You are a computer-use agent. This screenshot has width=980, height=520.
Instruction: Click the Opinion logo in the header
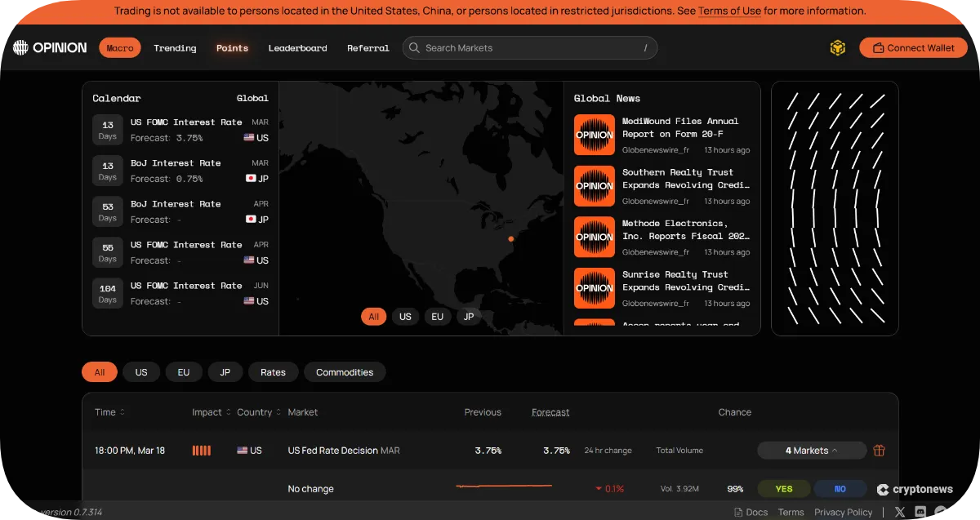pos(50,47)
